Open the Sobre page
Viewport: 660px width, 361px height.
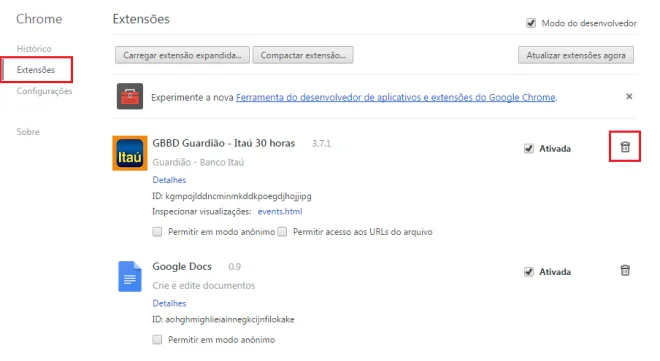(28, 132)
